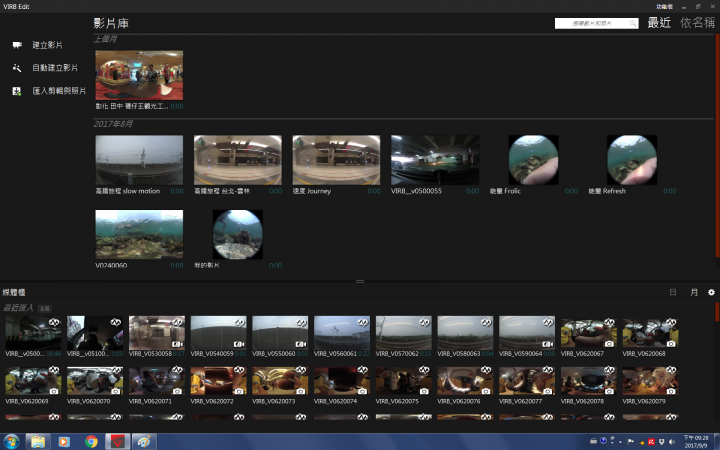Click video camera badge on VIRB_V0590064
Viewport: 720px width, 450px height.
(547, 344)
